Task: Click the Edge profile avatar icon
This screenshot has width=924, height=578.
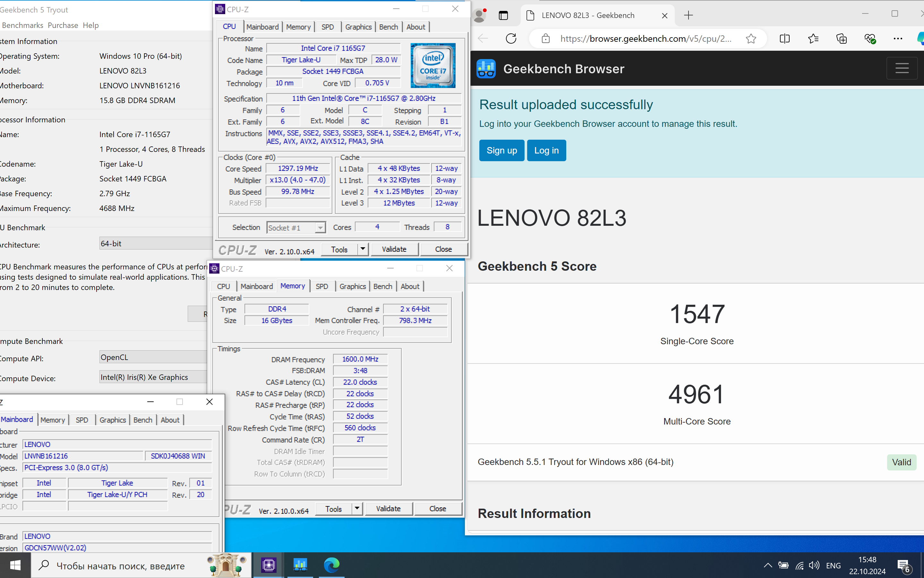Action: (x=480, y=15)
